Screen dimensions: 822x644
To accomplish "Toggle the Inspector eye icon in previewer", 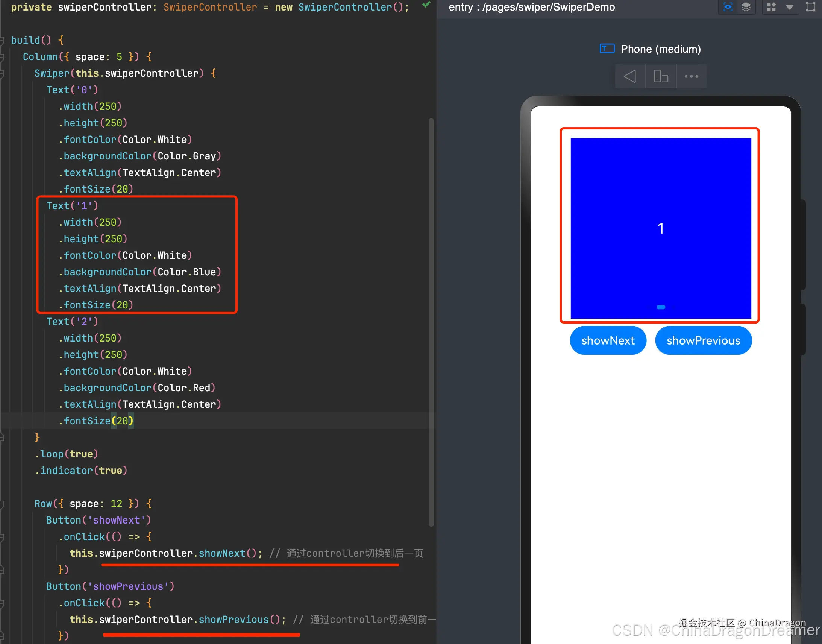I will 728,7.
